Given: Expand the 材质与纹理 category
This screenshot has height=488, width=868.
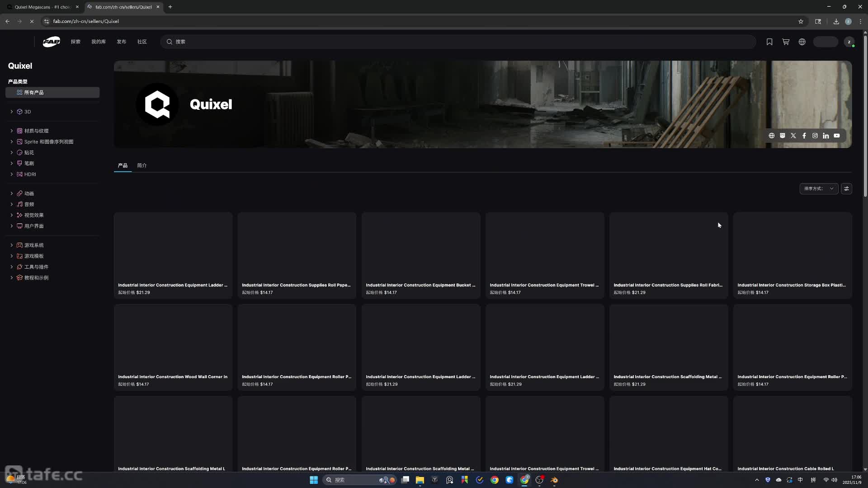Looking at the screenshot, I should pos(12,131).
